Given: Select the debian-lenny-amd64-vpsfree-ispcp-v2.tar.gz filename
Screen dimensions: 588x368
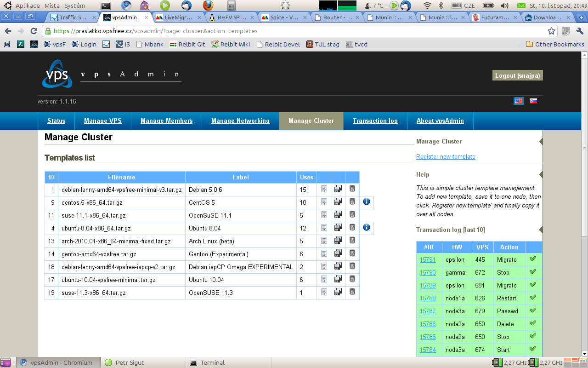Looking at the screenshot, I should point(119,267).
